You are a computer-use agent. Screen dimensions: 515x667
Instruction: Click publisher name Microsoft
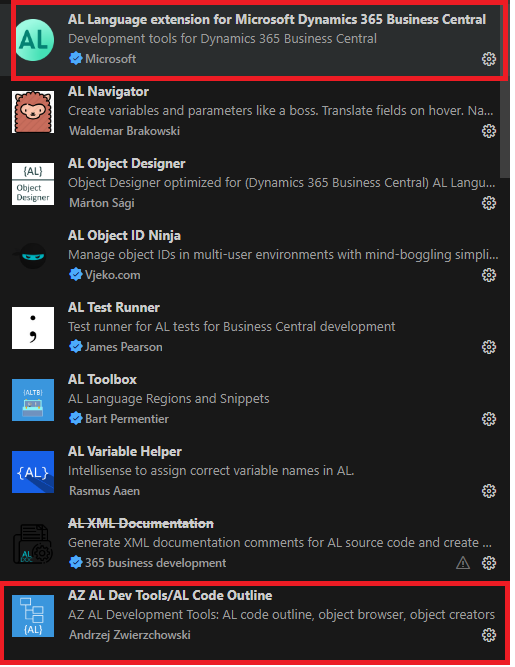[x=111, y=59]
